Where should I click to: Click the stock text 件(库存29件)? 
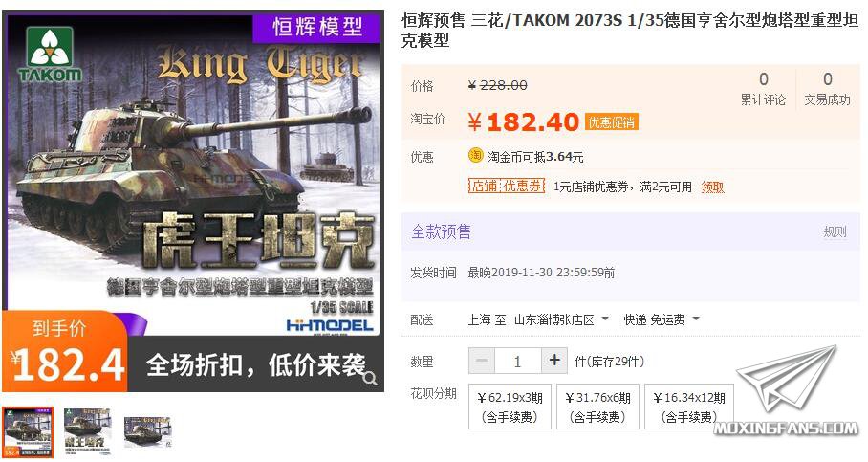click(610, 362)
